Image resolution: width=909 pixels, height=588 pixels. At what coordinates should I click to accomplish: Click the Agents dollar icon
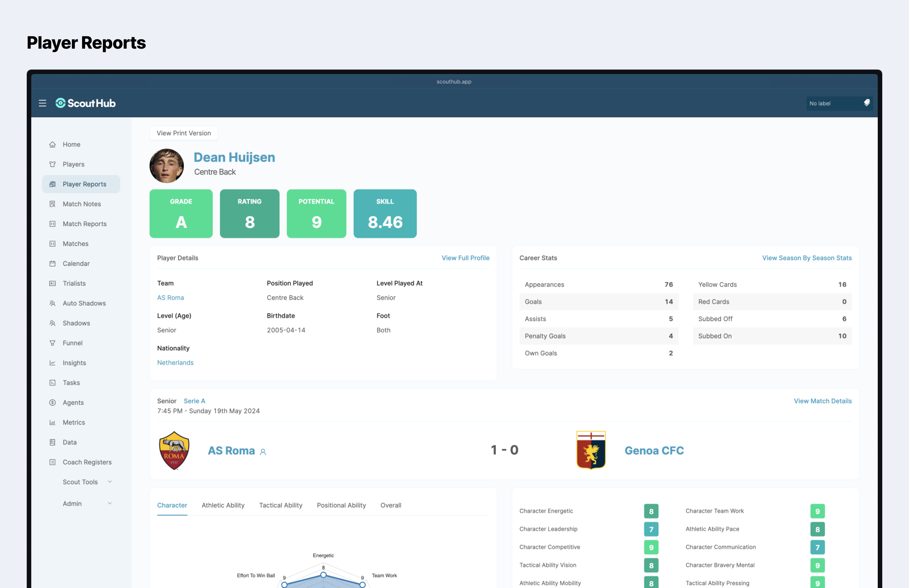[53, 403]
